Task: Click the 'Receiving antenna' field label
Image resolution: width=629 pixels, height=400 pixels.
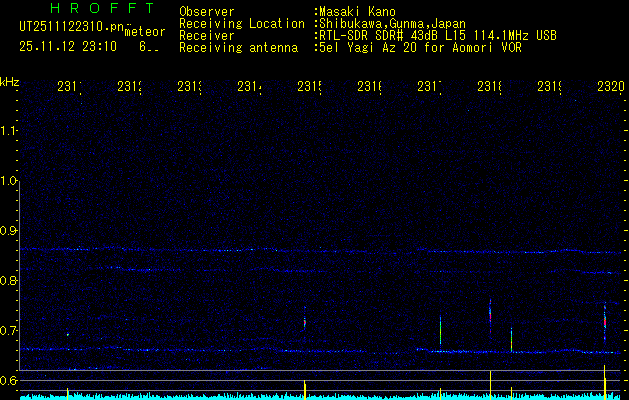Action: click(x=238, y=47)
